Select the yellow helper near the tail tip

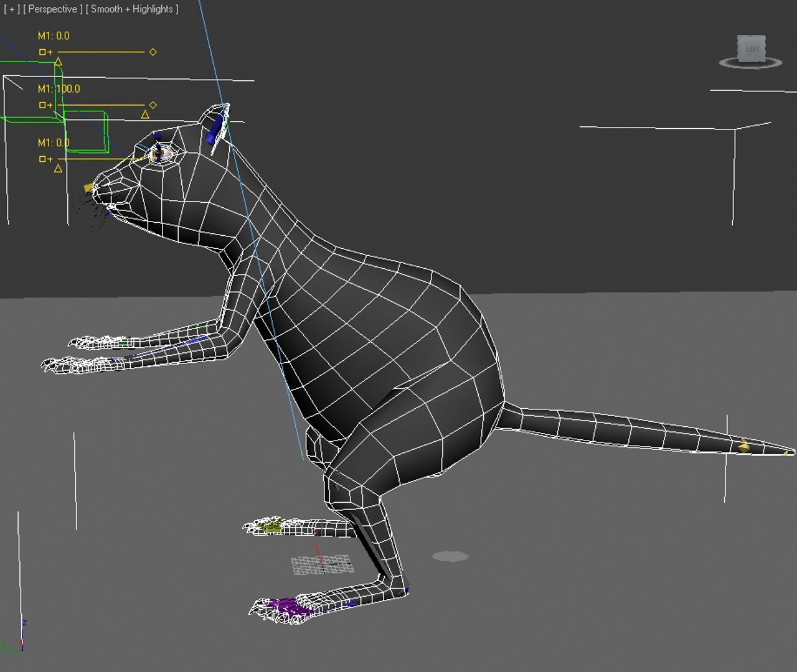pos(743,446)
